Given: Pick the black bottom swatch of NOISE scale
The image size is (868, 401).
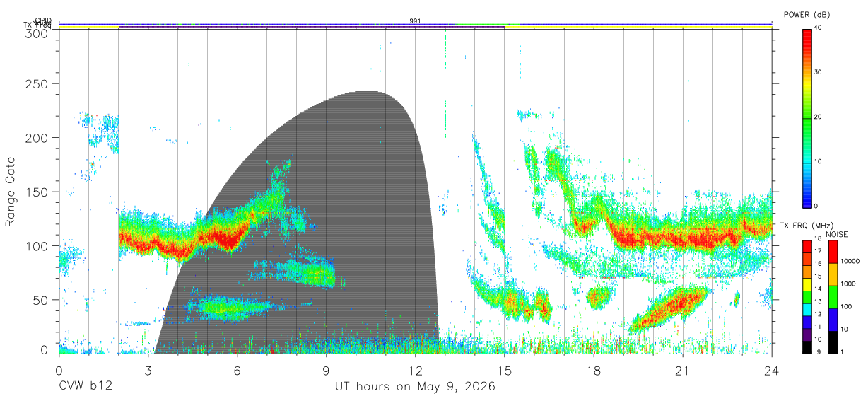Looking at the screenshot, I should pyautogui.click(x=832, y=342).
